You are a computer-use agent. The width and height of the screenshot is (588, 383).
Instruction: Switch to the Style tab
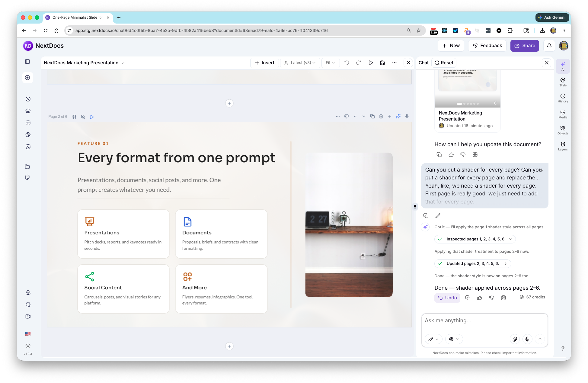pos(563,82)
